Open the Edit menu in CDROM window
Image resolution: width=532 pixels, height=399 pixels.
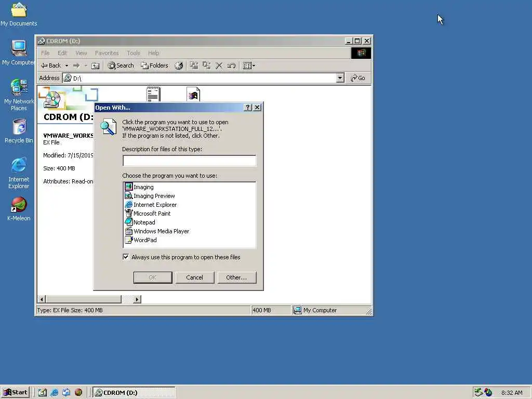[62, 53]
